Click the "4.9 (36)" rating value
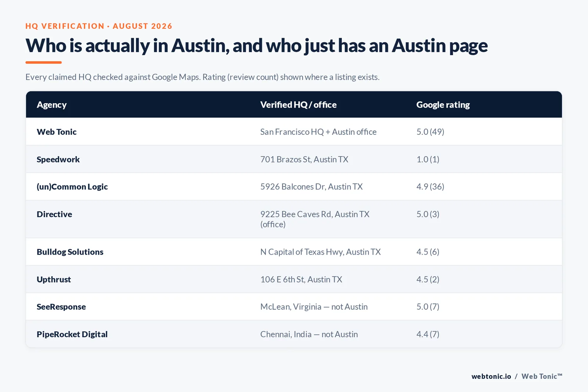Screen dimensions: 588x392 [x=430, y=187]
